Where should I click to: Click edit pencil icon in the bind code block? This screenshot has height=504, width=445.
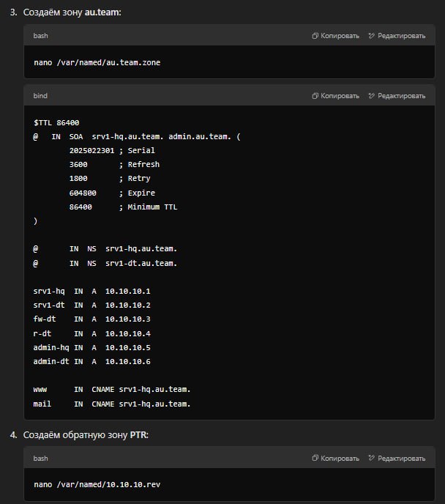click(373, 95)
